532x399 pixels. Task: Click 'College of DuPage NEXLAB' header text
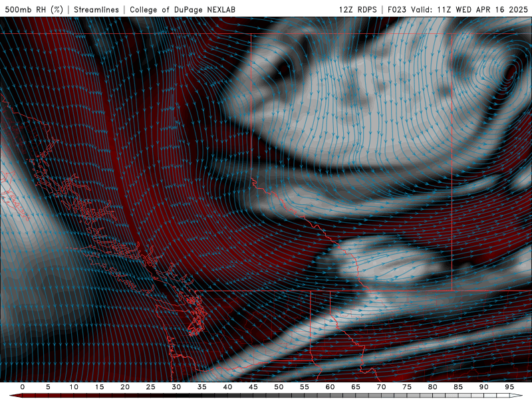(182, 9)
